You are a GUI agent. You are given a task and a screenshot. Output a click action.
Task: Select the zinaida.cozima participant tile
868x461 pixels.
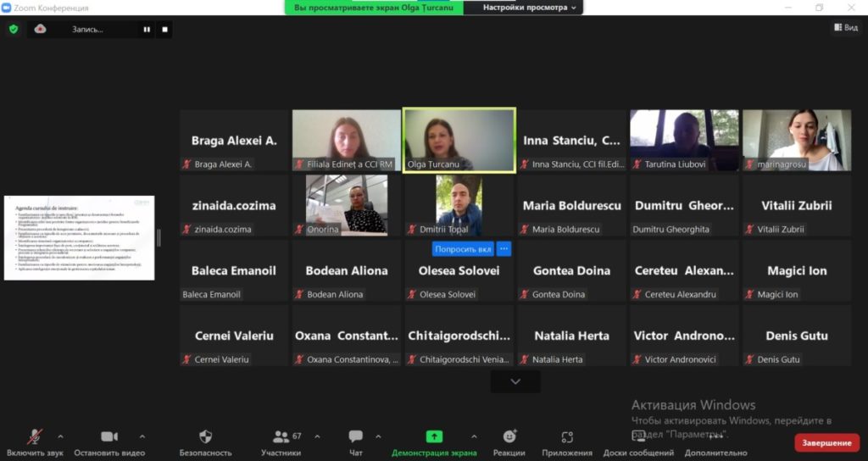[x=234, y=205]
